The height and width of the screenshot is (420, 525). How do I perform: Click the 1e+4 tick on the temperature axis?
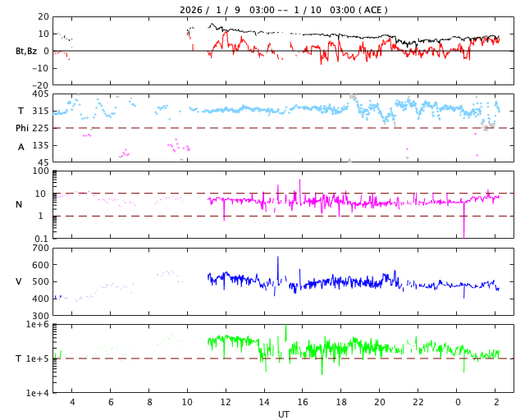(37, 393)
